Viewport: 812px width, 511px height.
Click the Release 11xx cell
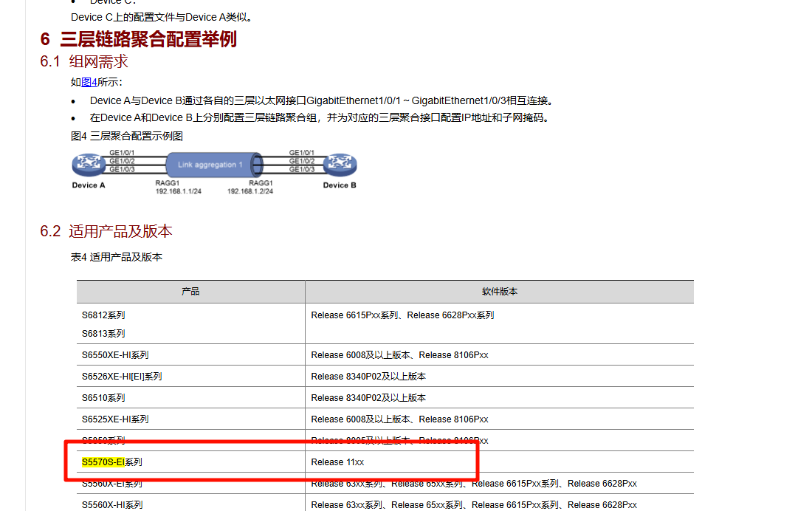pos(337,462)
